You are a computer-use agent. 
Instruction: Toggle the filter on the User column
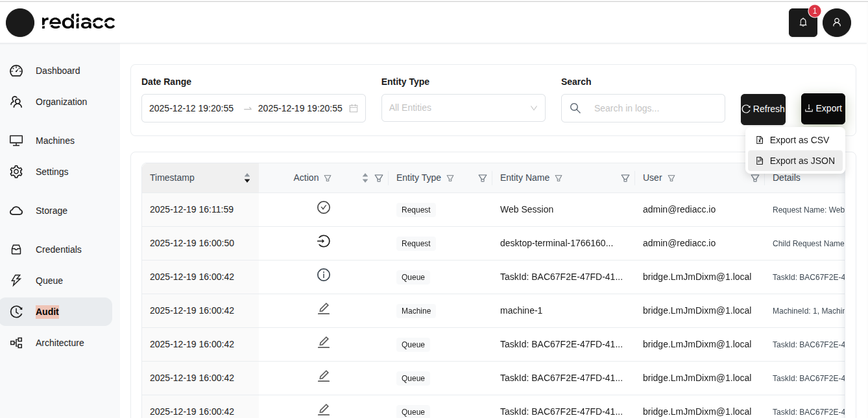tap(672, 178)
